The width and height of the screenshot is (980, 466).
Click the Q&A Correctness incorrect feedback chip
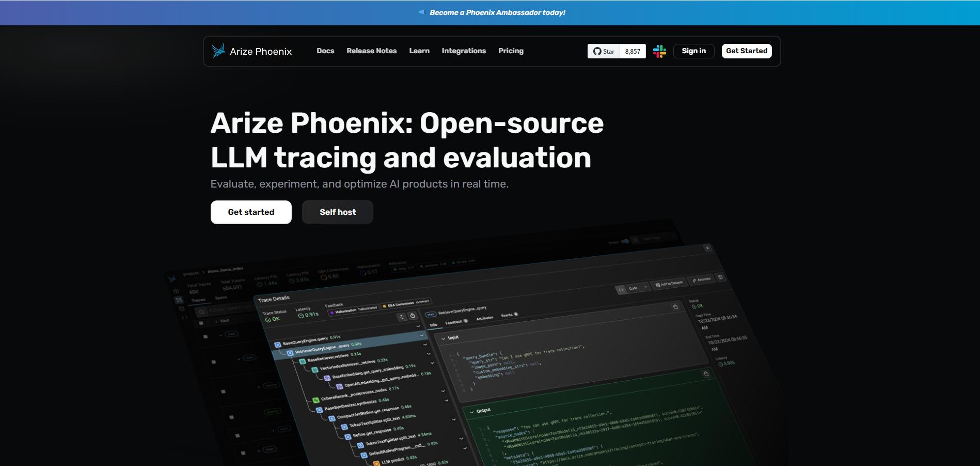[x=405, y=305]
